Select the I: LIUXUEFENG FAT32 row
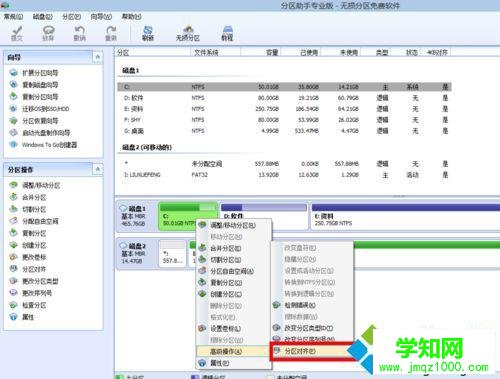Viewport: 500px width, 379px height. pyautogui.click(x=284, y=175)
